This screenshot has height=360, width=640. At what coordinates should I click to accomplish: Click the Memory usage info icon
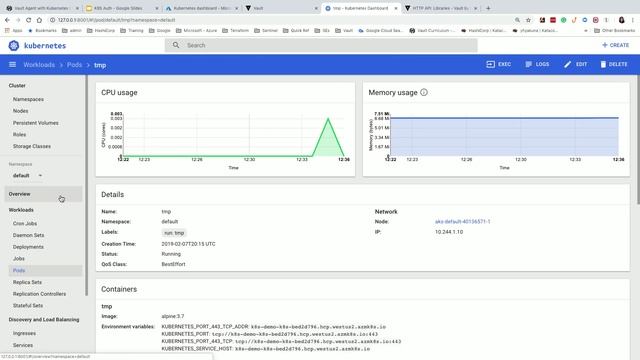pyautogui.click(x=424, y=92)
